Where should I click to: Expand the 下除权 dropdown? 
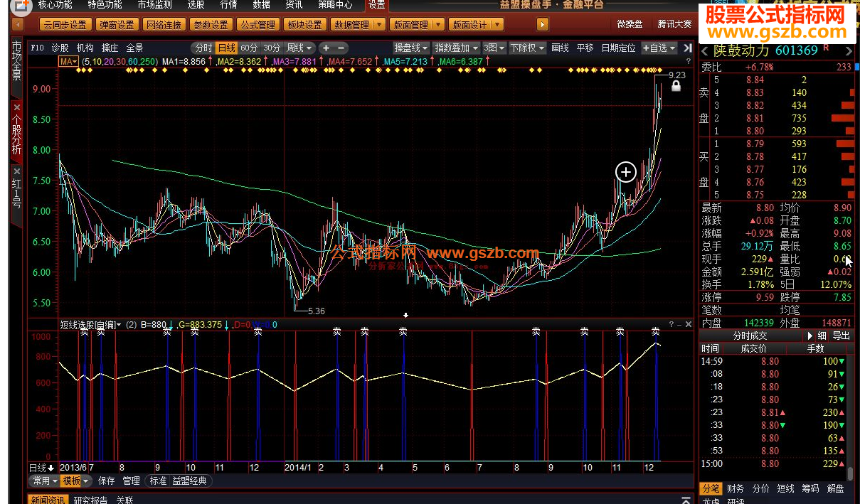527,48
